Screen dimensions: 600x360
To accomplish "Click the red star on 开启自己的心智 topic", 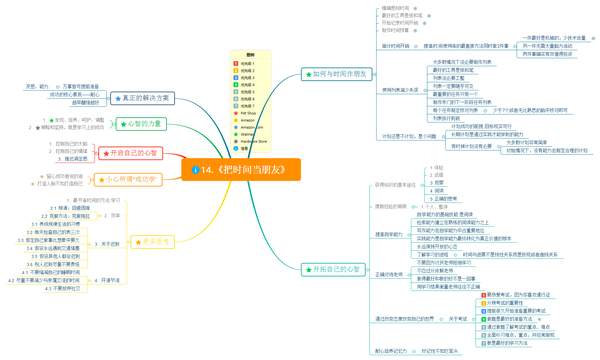I will 106,153.
